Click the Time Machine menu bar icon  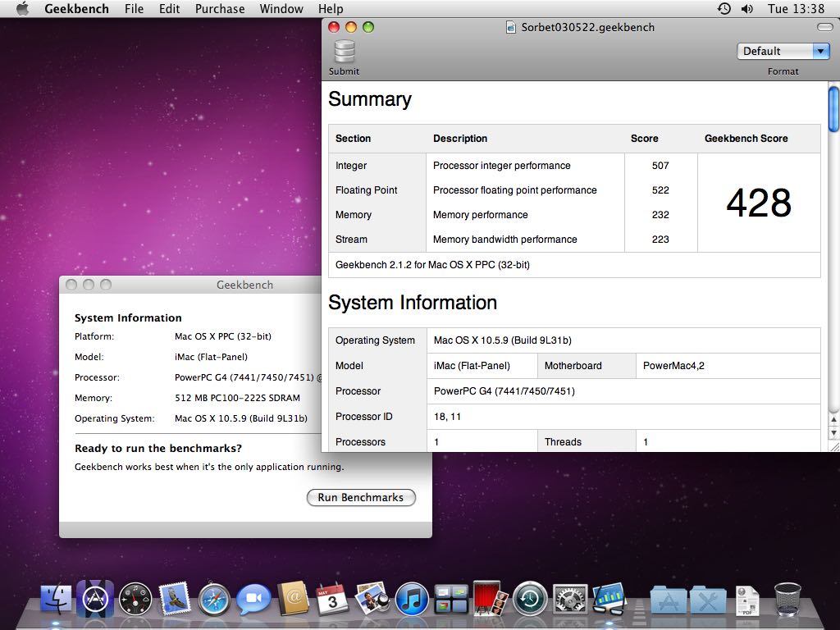[724, 8]
